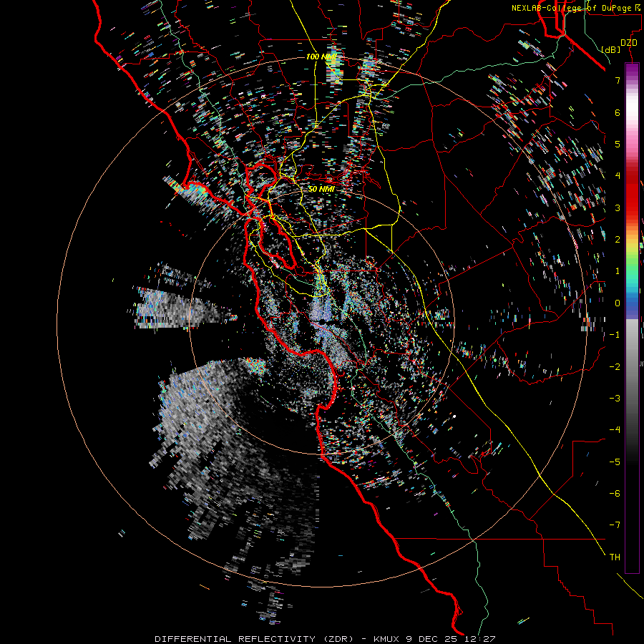Click the 5 value on the dB scale

point(618,144)
